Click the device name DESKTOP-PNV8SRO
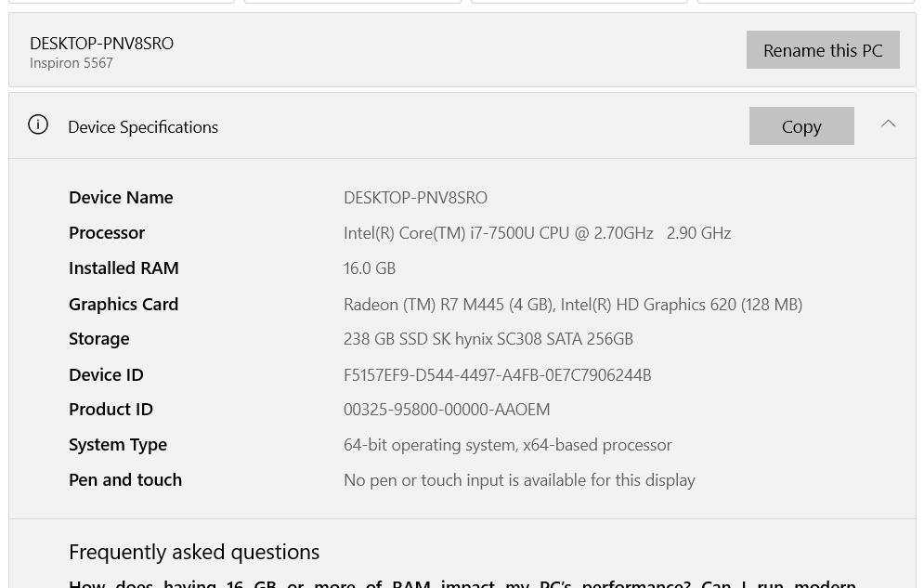The height and width of the screenshot is (588, 924). point(101,43)
